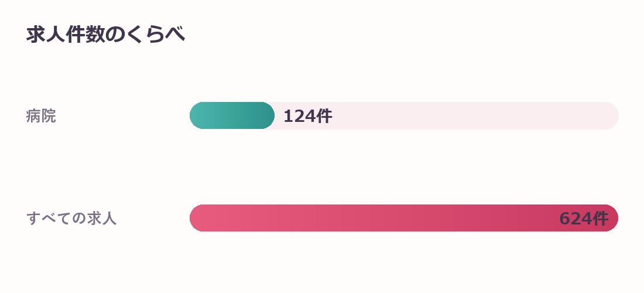Click the teal filled 病院 bar

click(x=232, y=115)
